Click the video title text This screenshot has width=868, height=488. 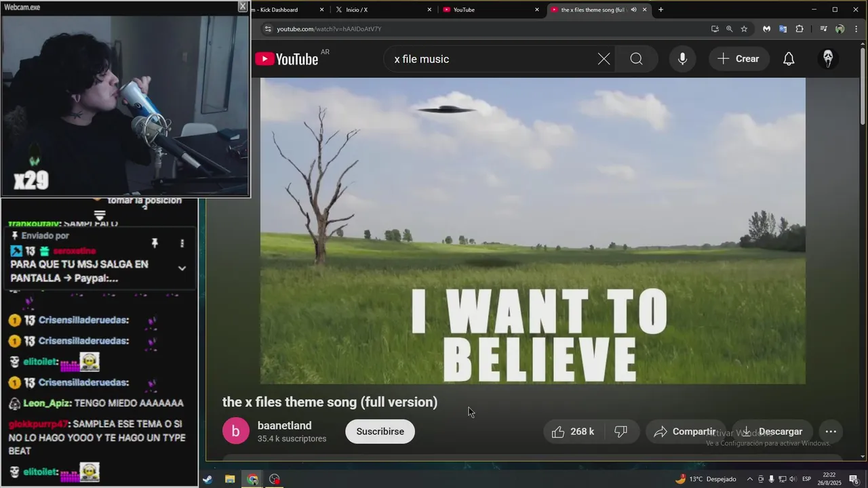pos(330,403)
